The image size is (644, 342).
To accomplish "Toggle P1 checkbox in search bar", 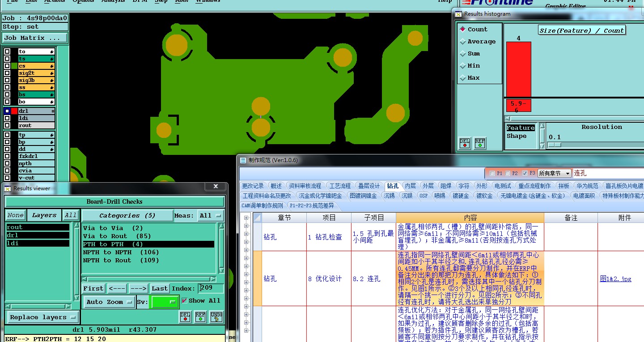I will [492, 173].
